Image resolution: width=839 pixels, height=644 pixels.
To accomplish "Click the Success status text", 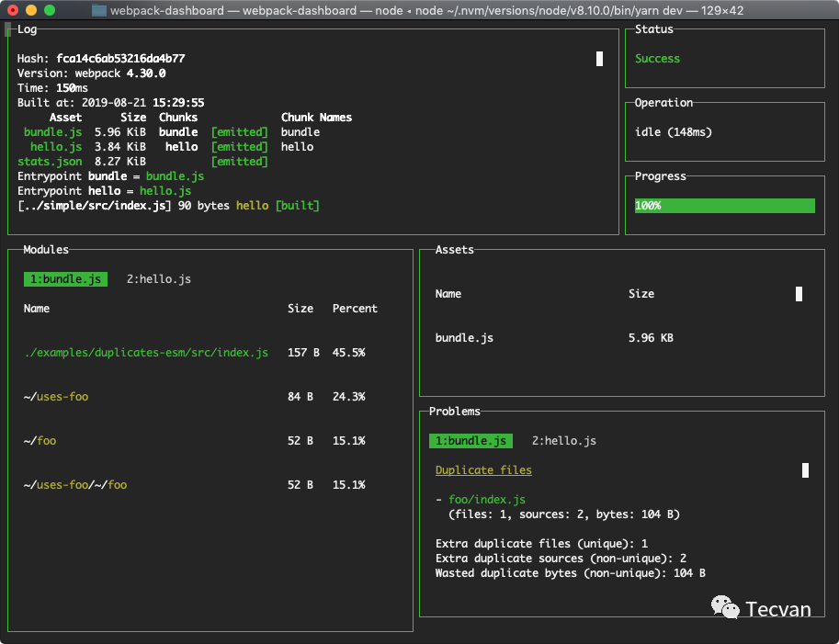I will (658, 59).
